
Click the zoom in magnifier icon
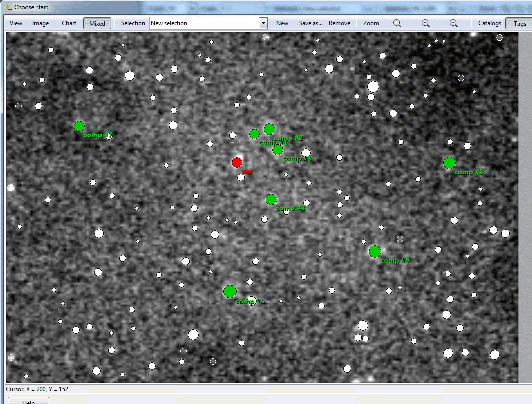pyautogui.click(x=453, y=23)
